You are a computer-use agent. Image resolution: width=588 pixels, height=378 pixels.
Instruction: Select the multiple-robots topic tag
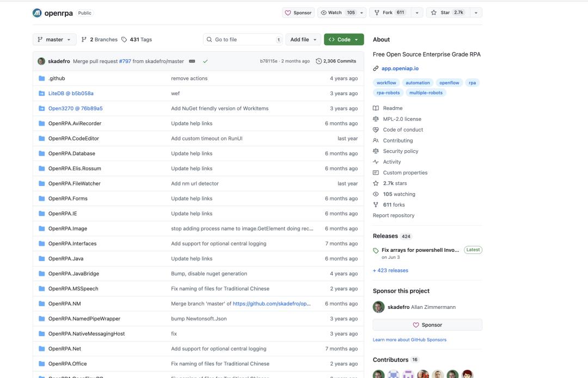pyautogui.click(x=426, y=92)
